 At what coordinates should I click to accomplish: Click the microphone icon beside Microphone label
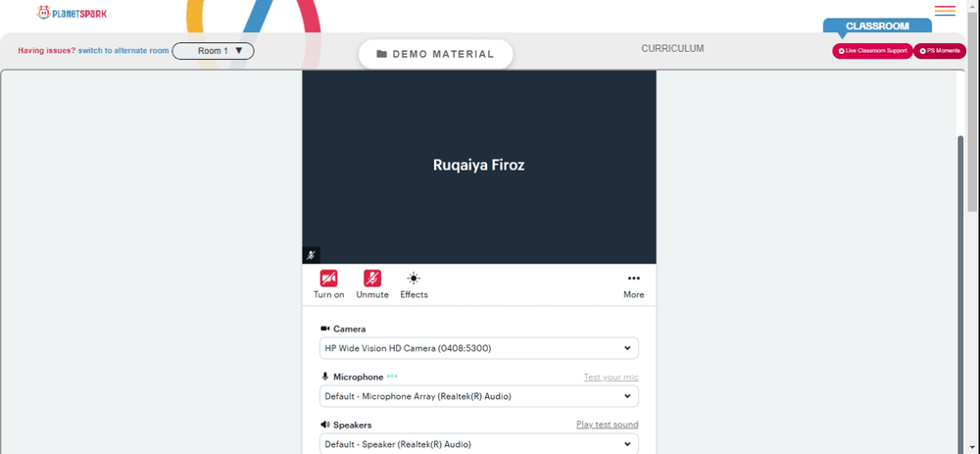325,377
